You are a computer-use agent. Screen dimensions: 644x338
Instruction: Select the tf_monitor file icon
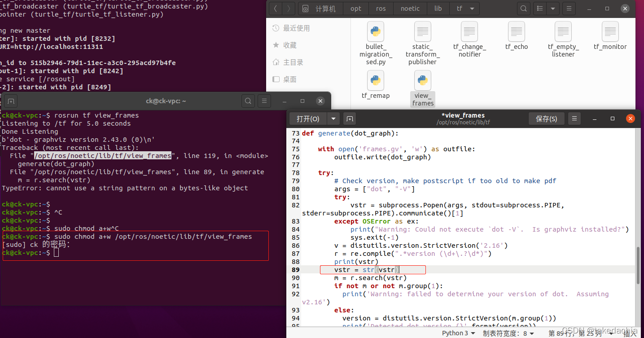610,32
